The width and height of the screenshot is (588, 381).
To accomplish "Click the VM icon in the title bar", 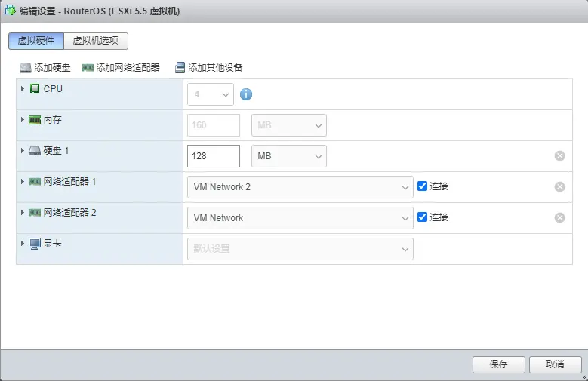I will 10,11.
